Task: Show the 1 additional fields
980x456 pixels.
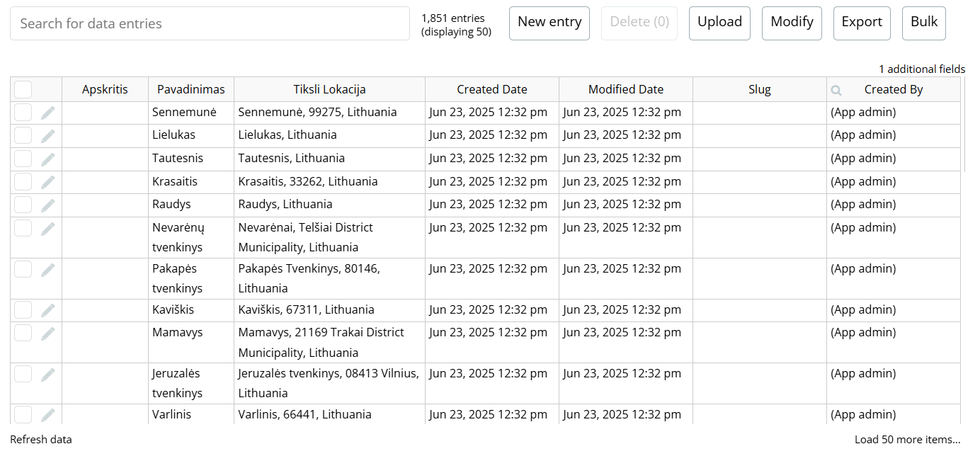Action: pyautogui.click(x=922, y=69)
